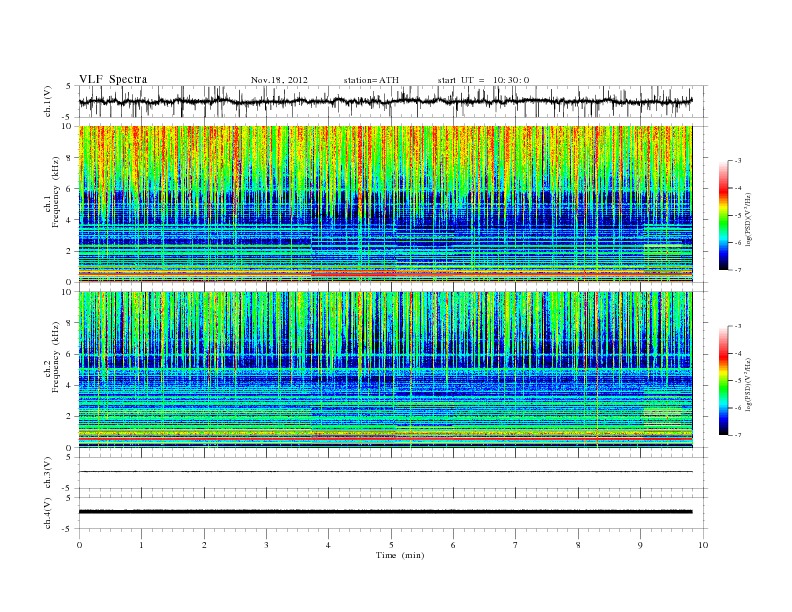Click the ch.1 'Frequency (kHz)' axis label
The width and height of the screenshot is (792, 612).
(55, 192)
